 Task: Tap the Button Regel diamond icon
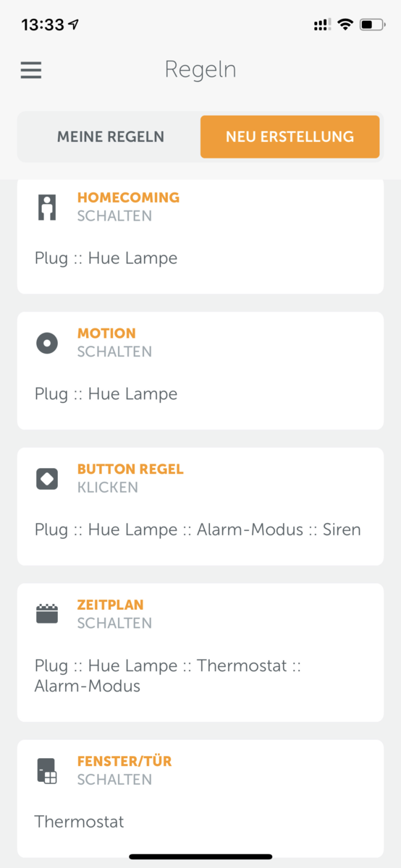tap(47, 479)
